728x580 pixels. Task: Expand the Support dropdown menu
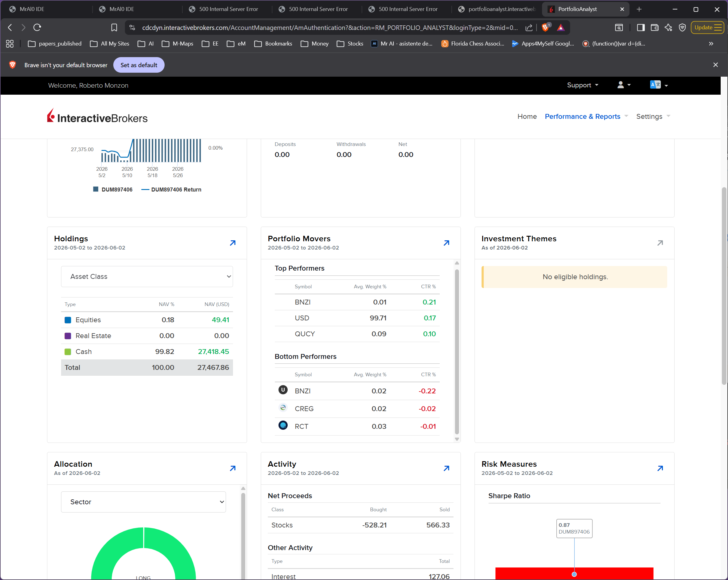coord(582,85)
